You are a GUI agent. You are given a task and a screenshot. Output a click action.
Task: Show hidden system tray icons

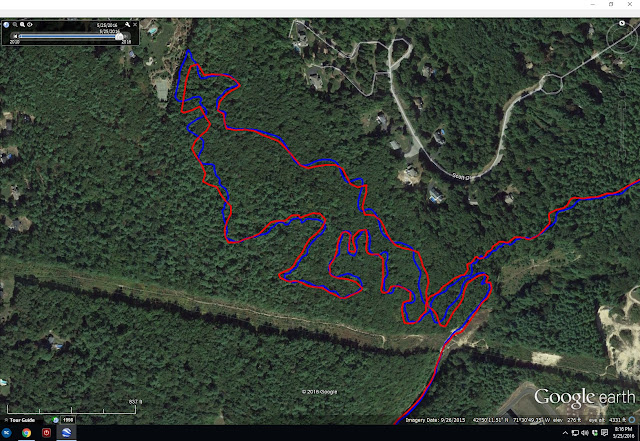click(565, 433)
